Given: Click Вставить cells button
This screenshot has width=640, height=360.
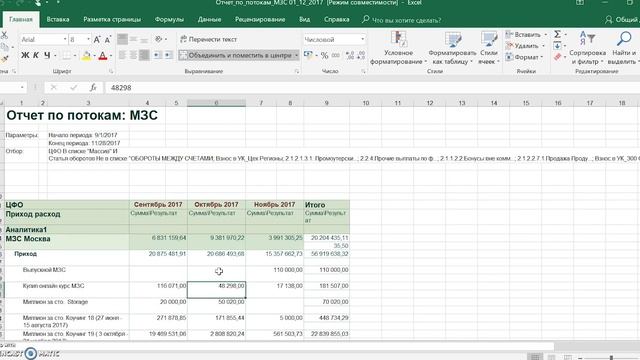Looking at the screenshot, I should pos(523,35).
